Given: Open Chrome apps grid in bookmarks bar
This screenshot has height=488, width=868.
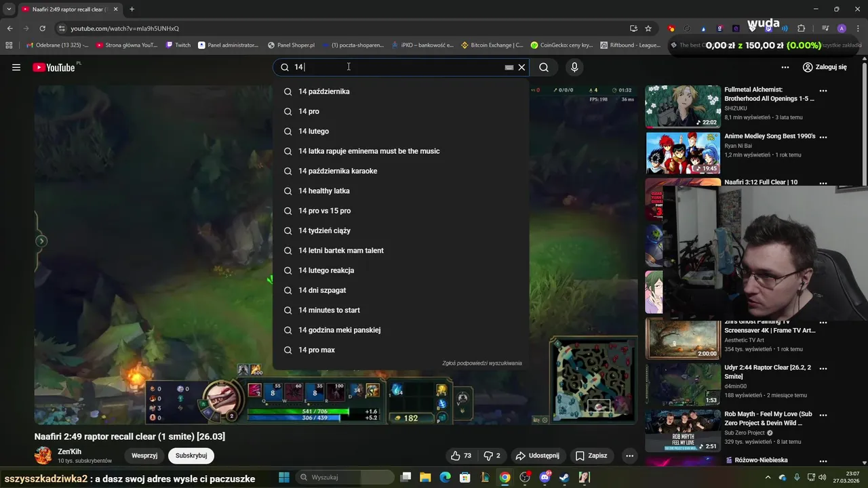Looking at the screenshot, I should (9, 45).
